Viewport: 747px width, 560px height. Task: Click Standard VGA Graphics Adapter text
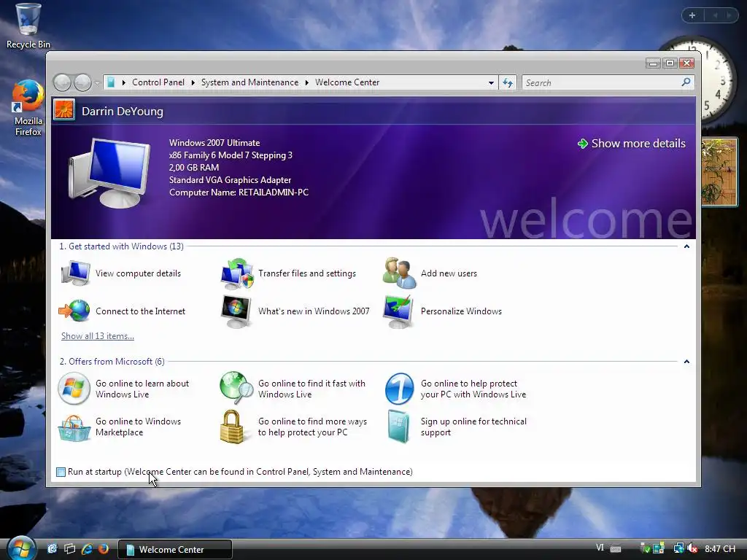(230, 179)
